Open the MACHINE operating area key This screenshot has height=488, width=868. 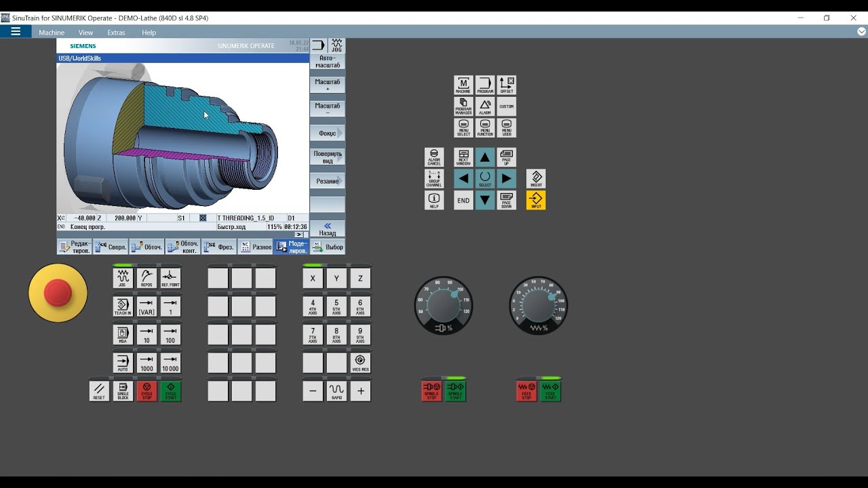coord(463,85)
